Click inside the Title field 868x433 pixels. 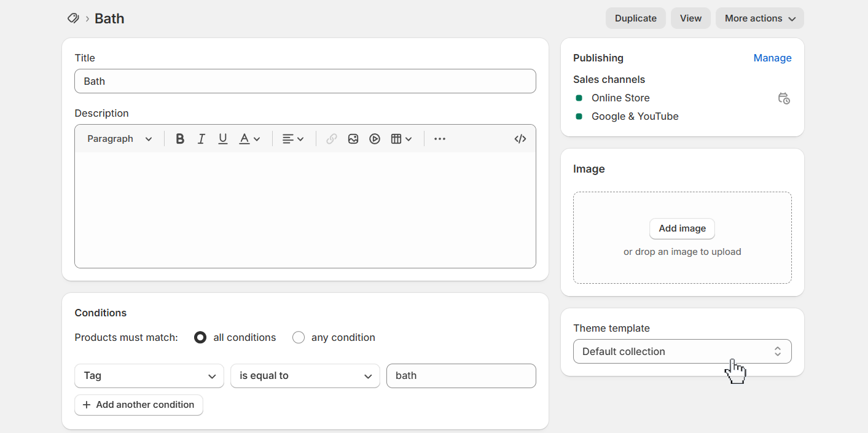pyautogui.click(x=305, y=80)
